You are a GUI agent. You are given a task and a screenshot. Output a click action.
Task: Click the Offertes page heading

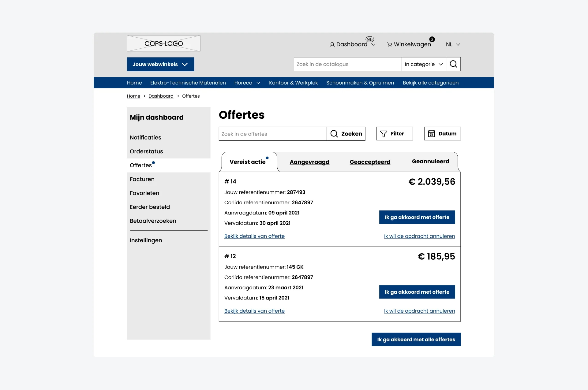tap(242, 115)
